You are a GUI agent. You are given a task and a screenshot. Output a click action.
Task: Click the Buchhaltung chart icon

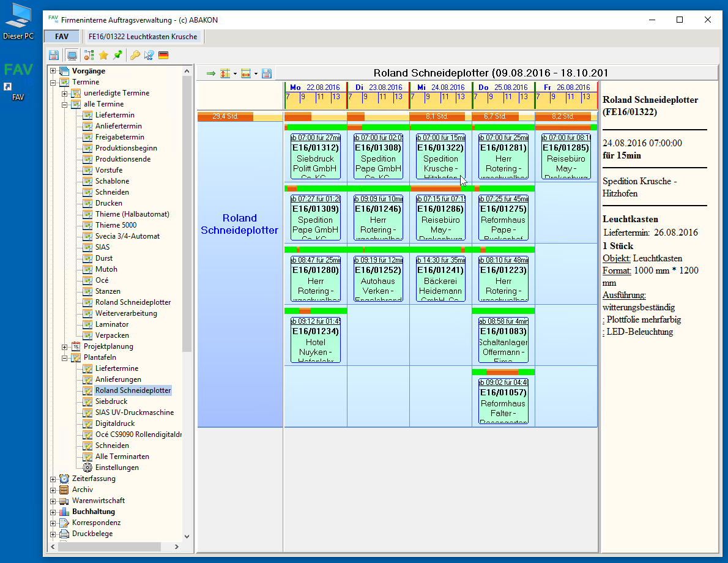tap(64, 512)
